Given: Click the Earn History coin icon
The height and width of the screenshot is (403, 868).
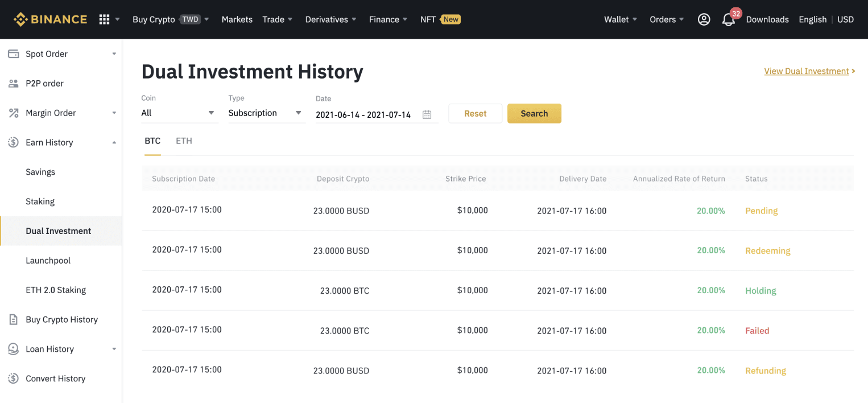Looking at the screenshot, I should click(13, 142).
